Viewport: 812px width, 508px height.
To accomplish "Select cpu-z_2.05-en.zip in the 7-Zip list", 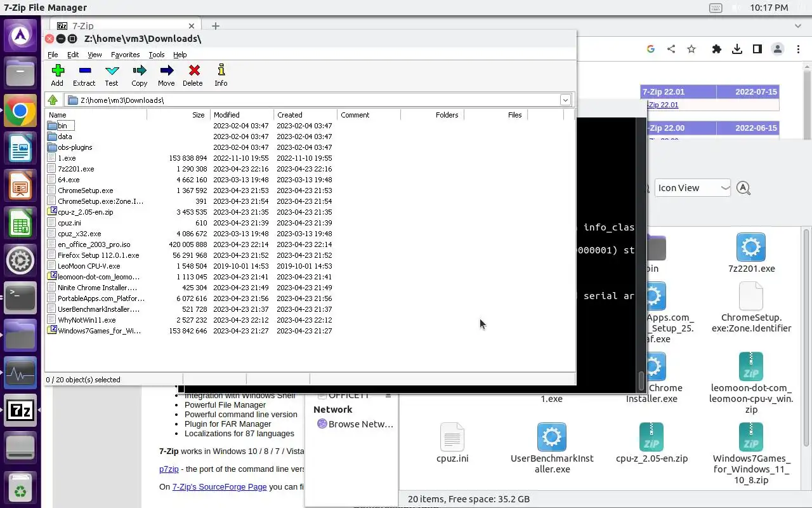I will [85, 212].
